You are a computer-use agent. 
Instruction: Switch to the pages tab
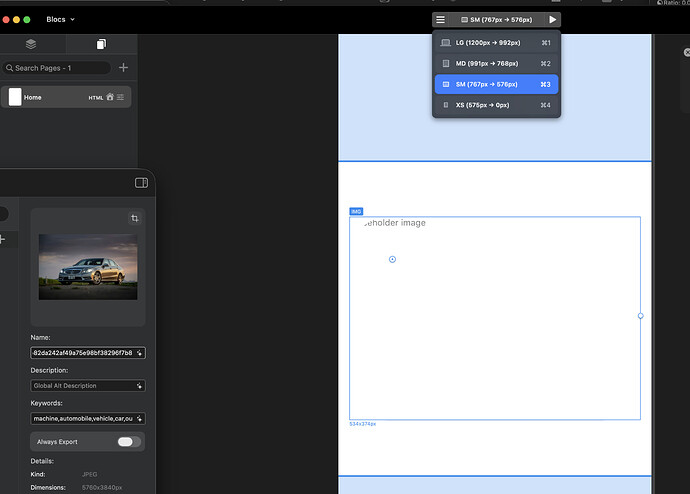tap(101, 44)
